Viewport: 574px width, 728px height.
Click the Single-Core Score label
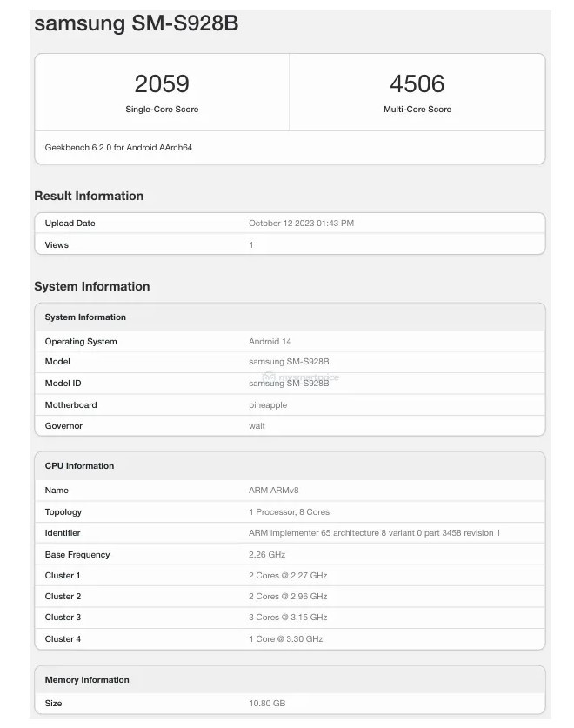pyautogui.click(x=162, y=110)
